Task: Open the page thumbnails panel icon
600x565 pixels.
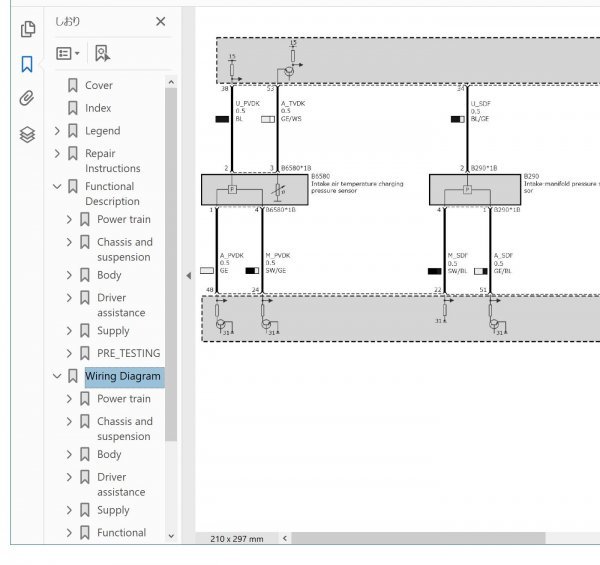Action: [28, 29]
